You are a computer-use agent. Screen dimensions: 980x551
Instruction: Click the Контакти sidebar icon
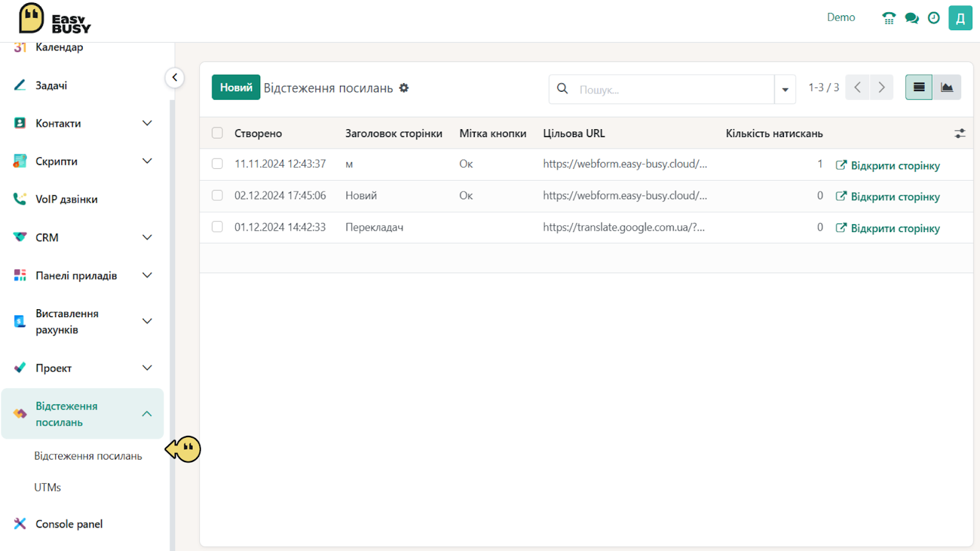click(x=20, y=123)
